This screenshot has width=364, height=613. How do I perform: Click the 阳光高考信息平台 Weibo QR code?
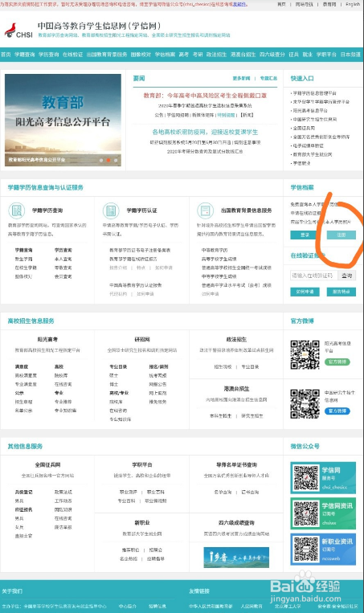tap(305, 354)
